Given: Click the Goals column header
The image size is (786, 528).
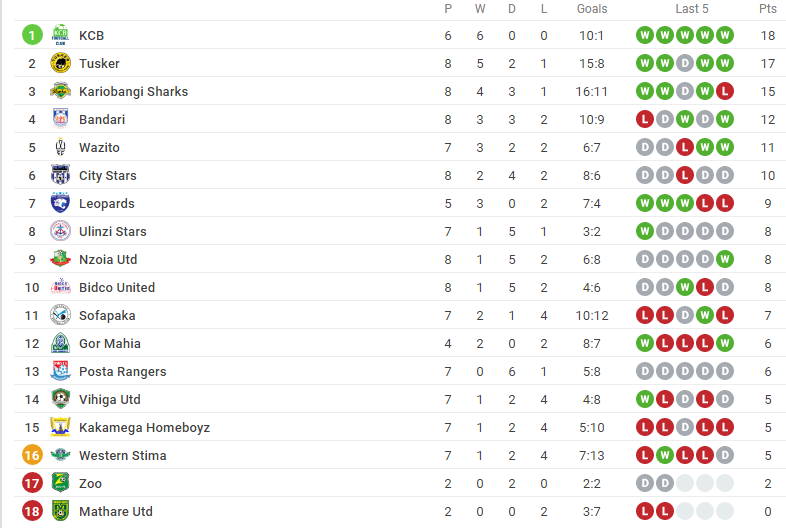Looking at the screenshot, I should 592,9.
